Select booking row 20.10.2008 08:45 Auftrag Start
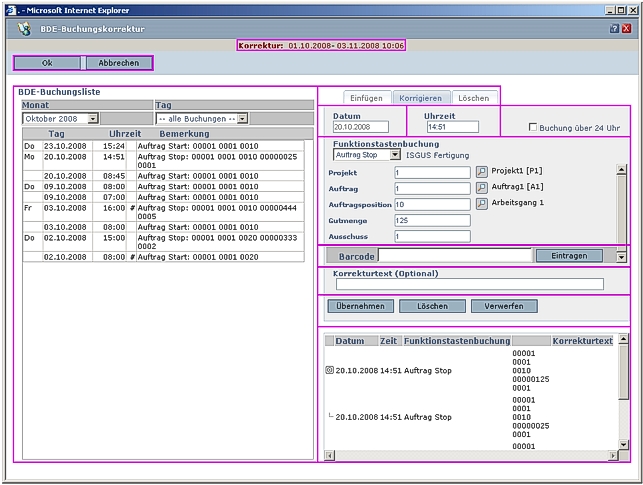The image size is (643, 485). 164,176
